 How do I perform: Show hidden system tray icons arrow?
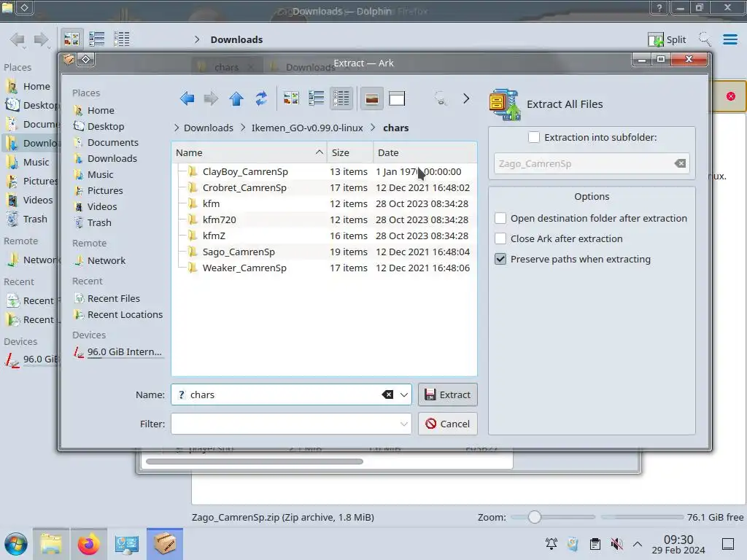638,544
